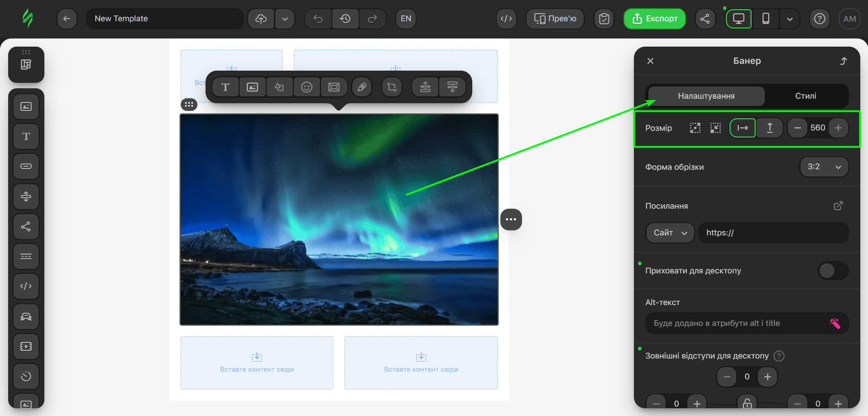868x416 pixels.
Task: Click the 'Прев'ю' preview button
Action: pos(555,19)
